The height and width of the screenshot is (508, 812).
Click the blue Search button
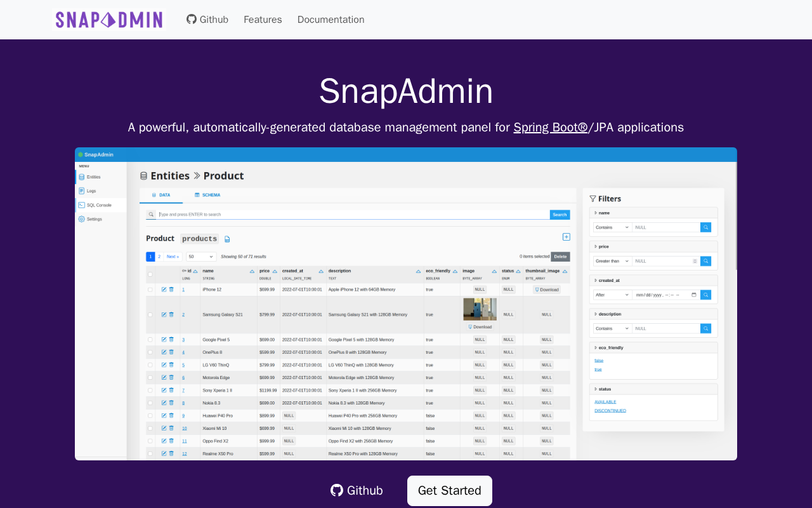[560, 215]
